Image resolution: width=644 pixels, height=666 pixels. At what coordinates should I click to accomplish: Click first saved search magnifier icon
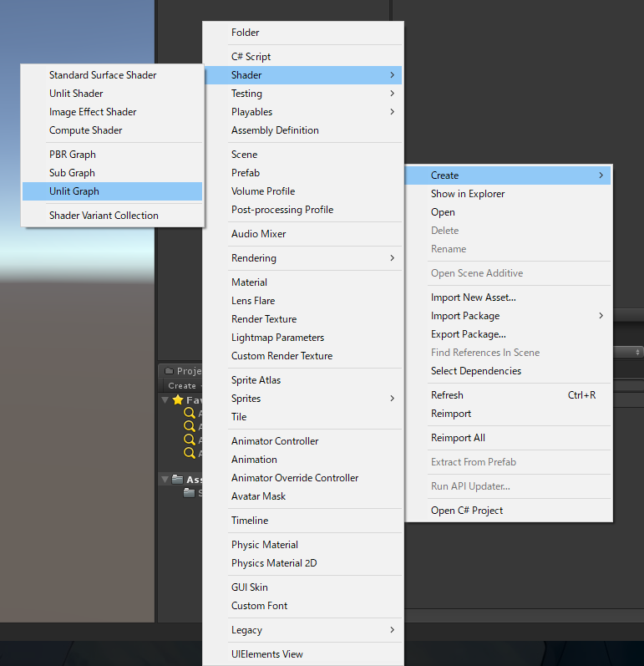coord(190,413)
